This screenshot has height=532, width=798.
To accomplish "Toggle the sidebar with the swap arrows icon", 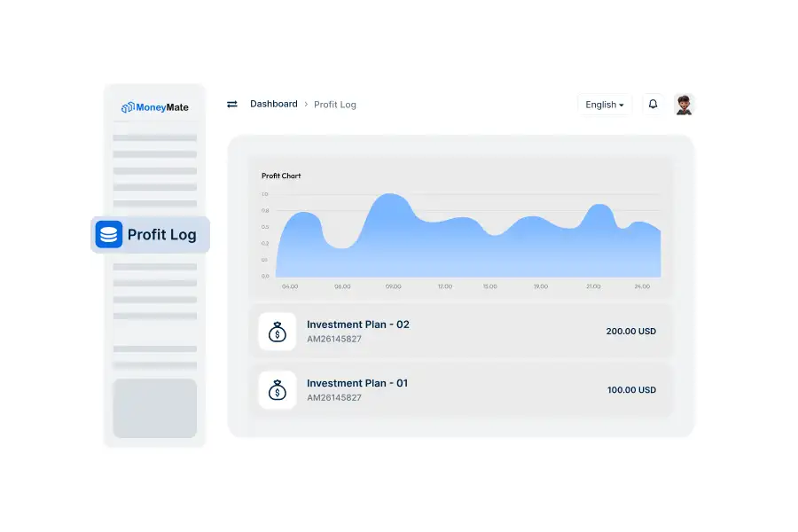I will pos(232,105).
